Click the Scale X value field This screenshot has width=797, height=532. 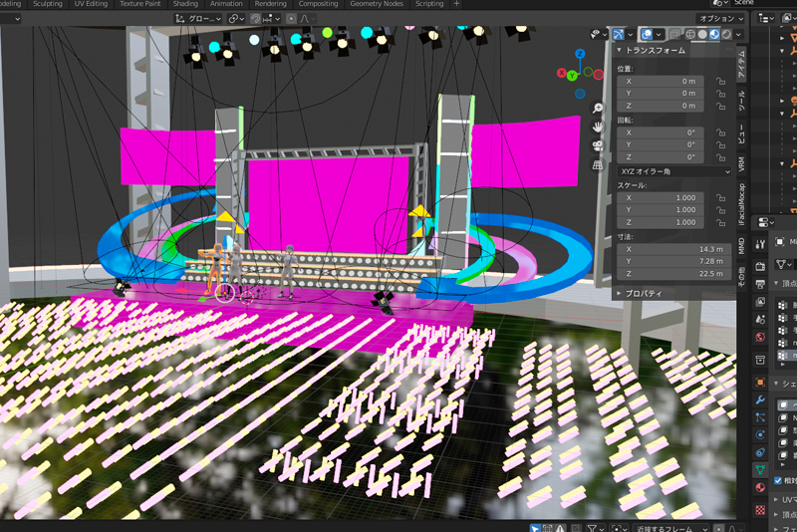(x=662, y=197)
